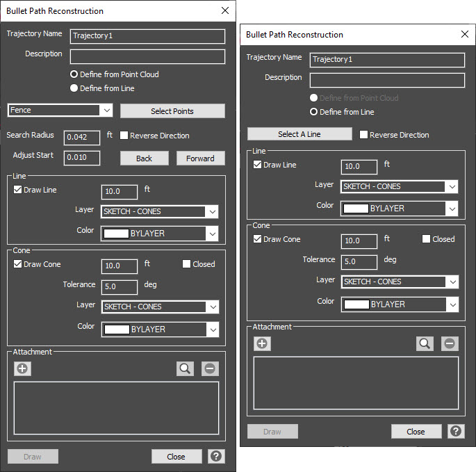The height and width of the screenshot is (472, 476).
Task: Click plus attachment icon in right dialog
Action: [262, 343]
